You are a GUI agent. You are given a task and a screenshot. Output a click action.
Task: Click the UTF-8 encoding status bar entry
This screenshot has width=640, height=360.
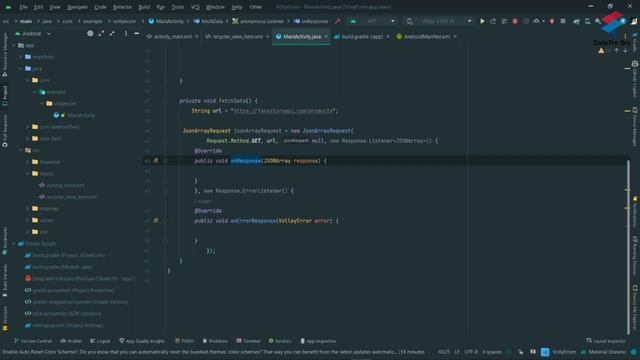coord(471,352)
